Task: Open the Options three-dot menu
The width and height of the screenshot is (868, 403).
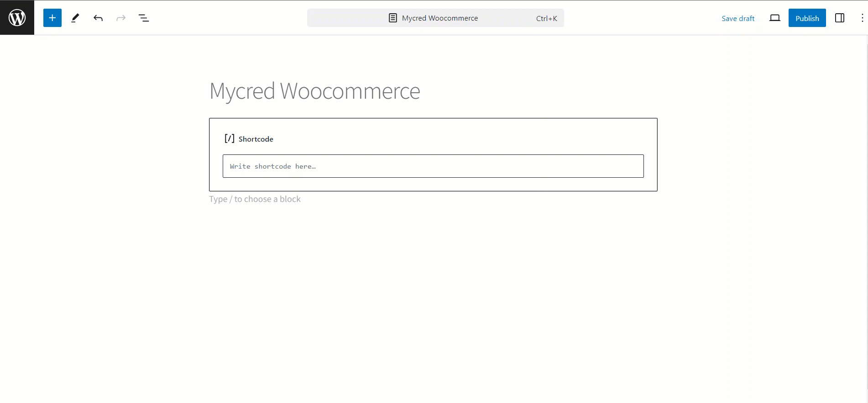Action: coord(862,18)
